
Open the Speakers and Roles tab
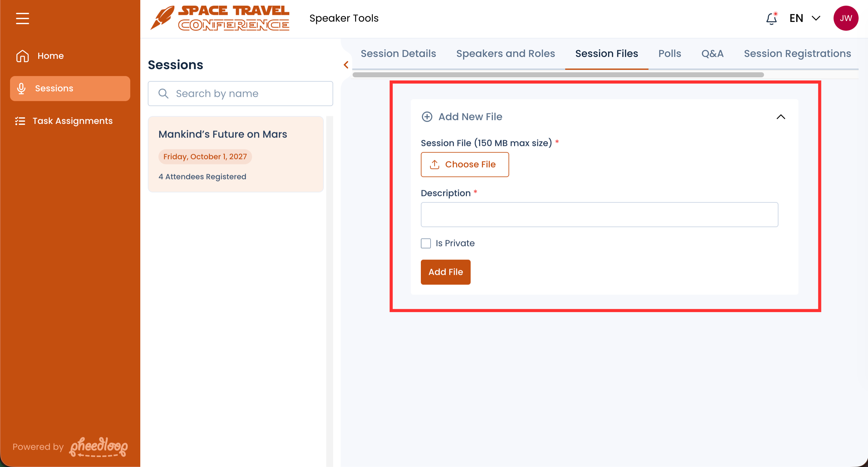click(505, 54)
